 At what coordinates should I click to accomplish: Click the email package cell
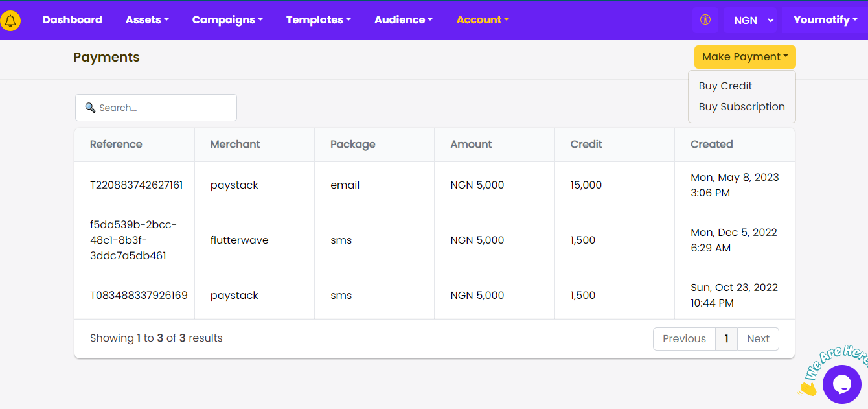point(374,185)
